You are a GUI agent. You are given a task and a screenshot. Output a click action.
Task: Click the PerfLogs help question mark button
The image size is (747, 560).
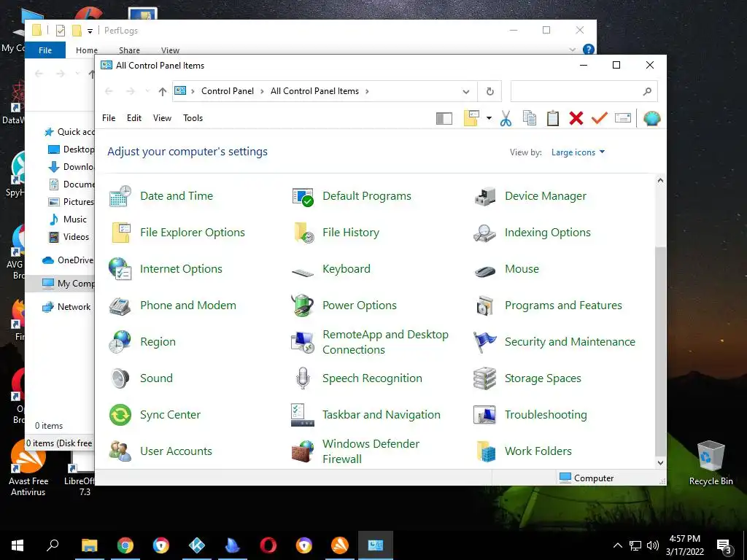(x=589, y=50)
